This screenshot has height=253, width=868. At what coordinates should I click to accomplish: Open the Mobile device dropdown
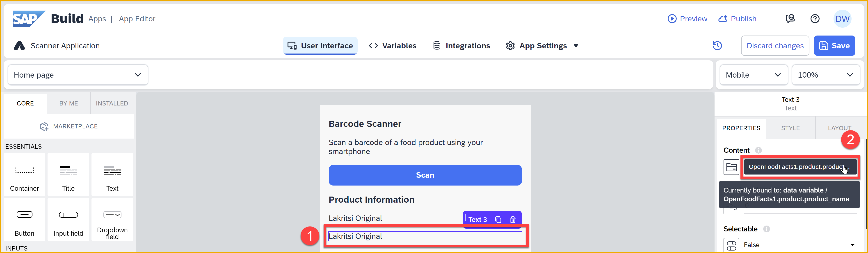click(x=754, y=75)
